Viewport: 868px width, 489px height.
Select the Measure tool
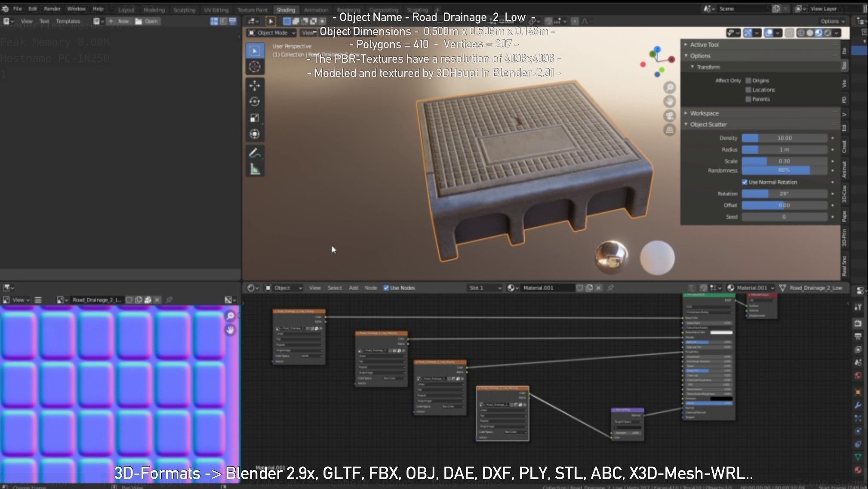click(x=255, y=169)
